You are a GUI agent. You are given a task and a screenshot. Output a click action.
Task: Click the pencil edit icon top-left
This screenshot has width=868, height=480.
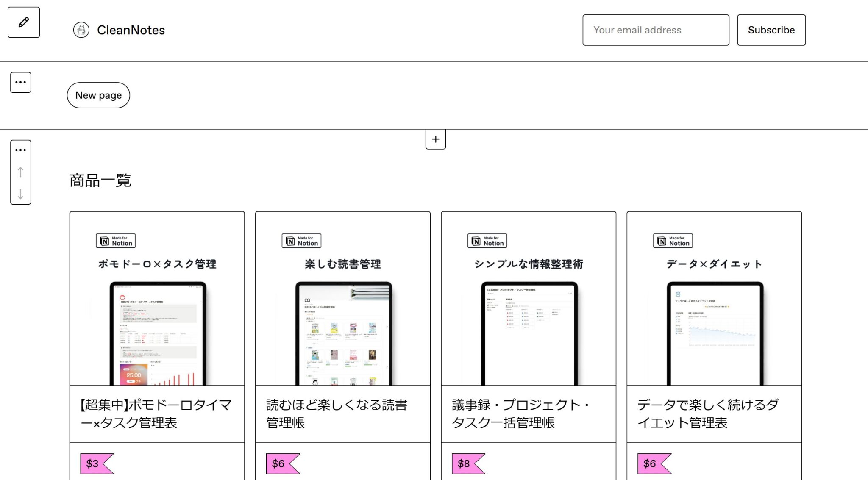point(23,22)
